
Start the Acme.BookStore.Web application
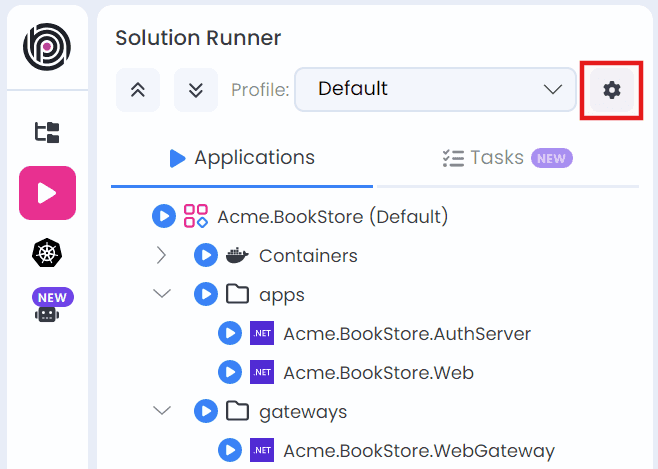230,372
